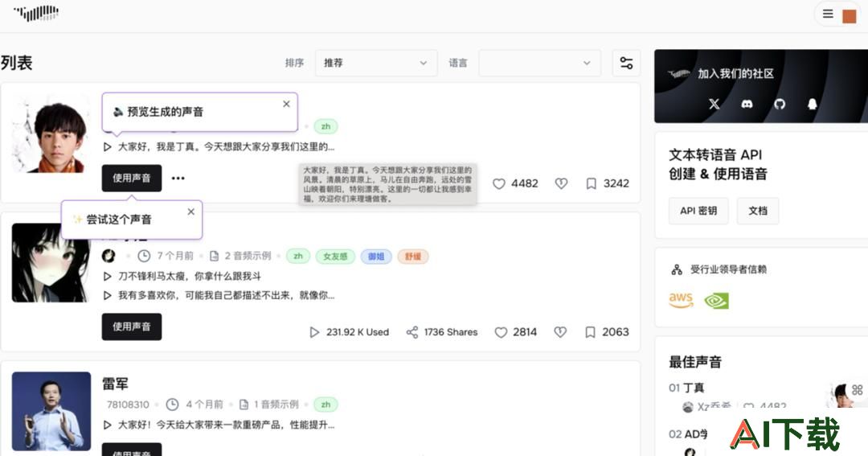
Task: Click the 2 音频示例 label
Action: (x=248, y=256)
